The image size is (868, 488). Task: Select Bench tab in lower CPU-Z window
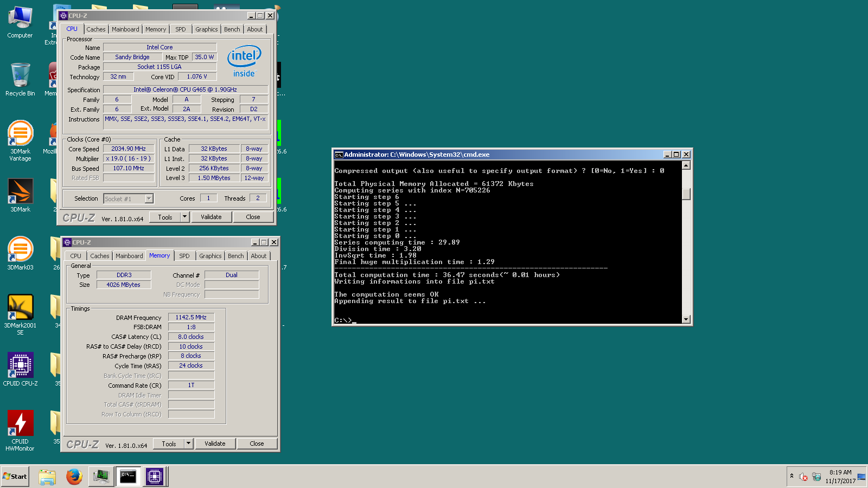(x=236, y=256)
